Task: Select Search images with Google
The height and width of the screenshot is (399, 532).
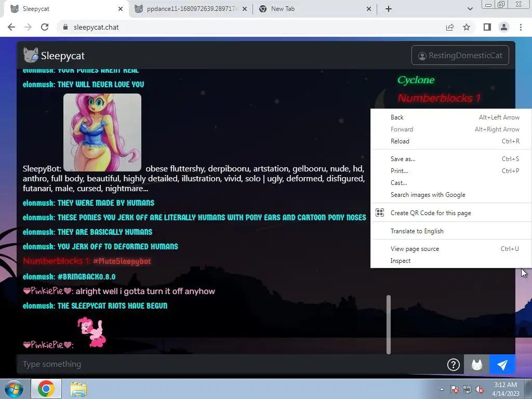Action: 451,195
